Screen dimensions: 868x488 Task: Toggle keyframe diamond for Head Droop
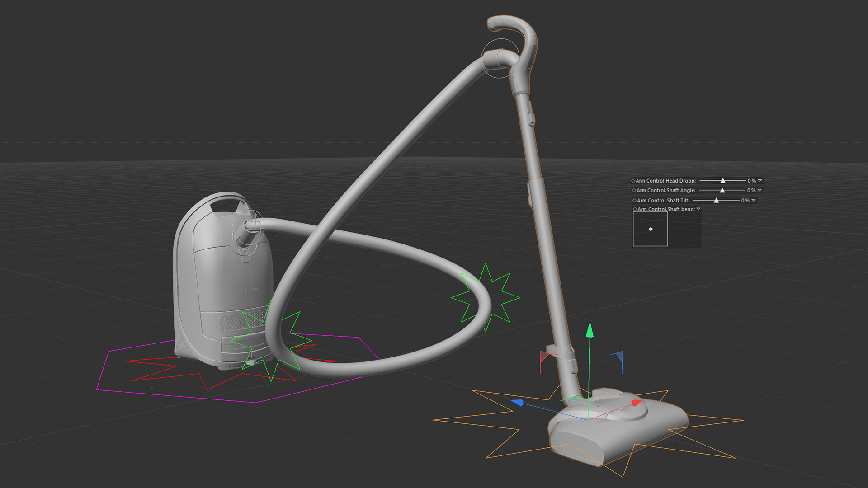click(633, 181)
